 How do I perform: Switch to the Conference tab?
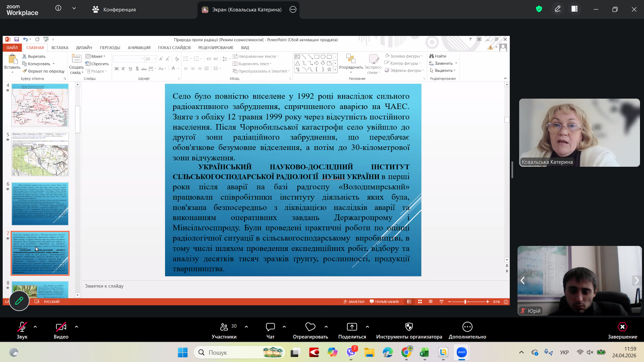tap(114, 10)
